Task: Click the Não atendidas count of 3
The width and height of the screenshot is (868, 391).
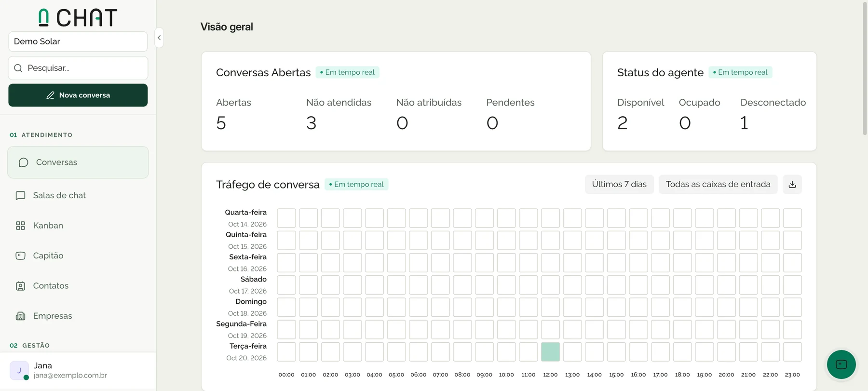Action: click(312, 123)
